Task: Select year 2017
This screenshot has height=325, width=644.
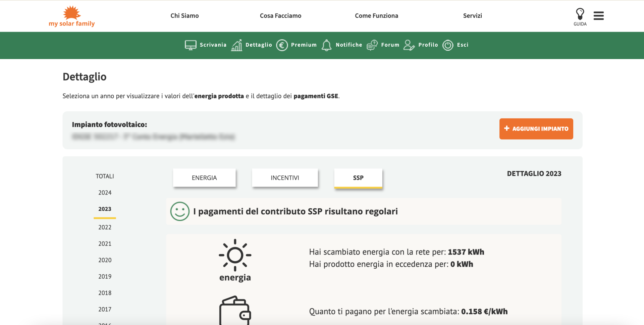Action: pyautogui.click(x=105, y=310)
